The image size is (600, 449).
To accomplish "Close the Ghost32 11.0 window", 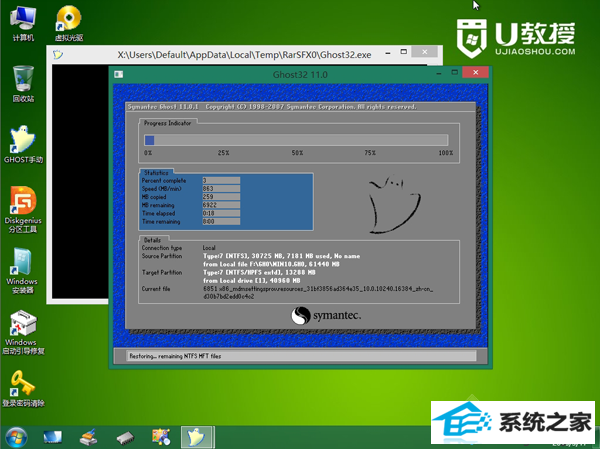I will tap(476, 72).
